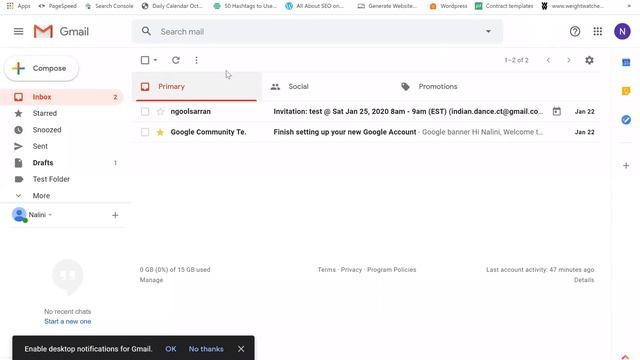Open the Google apps grid
This screenshot has height=360, width=640.
coord(598,31)
